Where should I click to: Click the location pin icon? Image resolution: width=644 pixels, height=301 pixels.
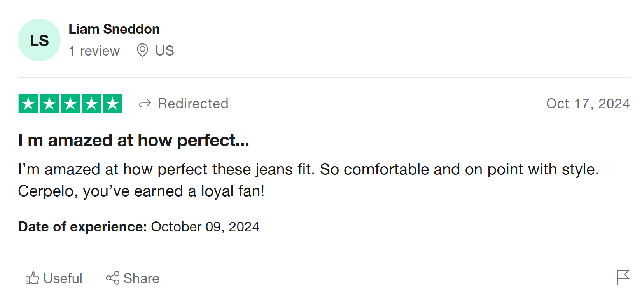pyautogui.click(x=142, y=50)
